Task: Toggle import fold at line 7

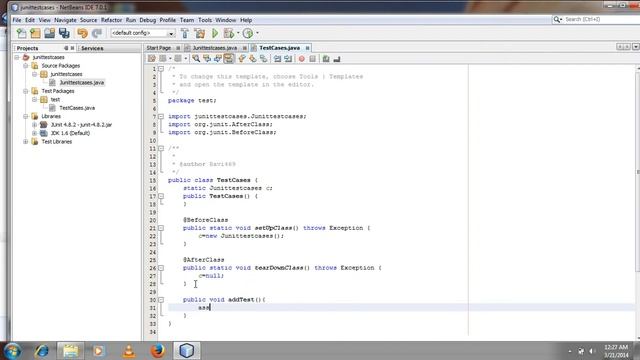Action: pyautogui.click(x=161, y=116)
